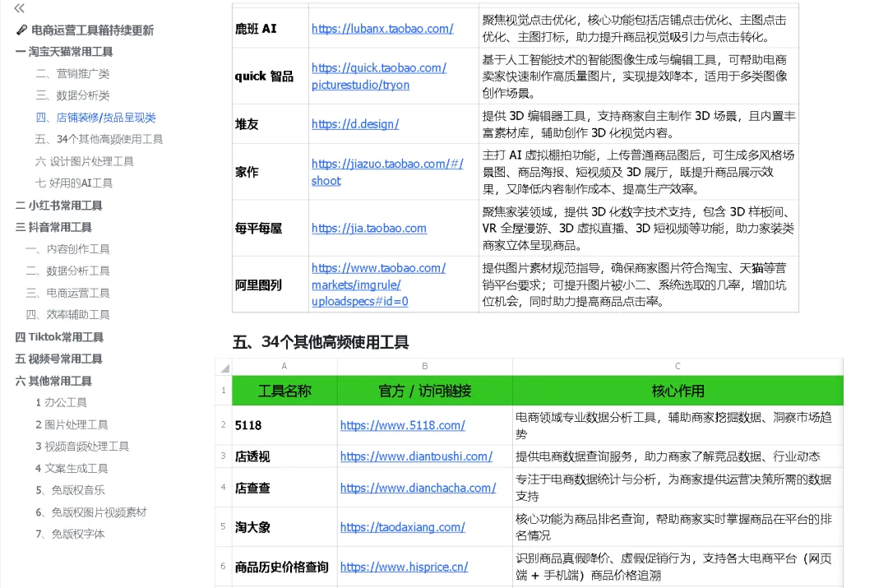888x588 pixels.
Task: Go to 二、数据分析工具 in outline
Action: (x=68, y=271)
